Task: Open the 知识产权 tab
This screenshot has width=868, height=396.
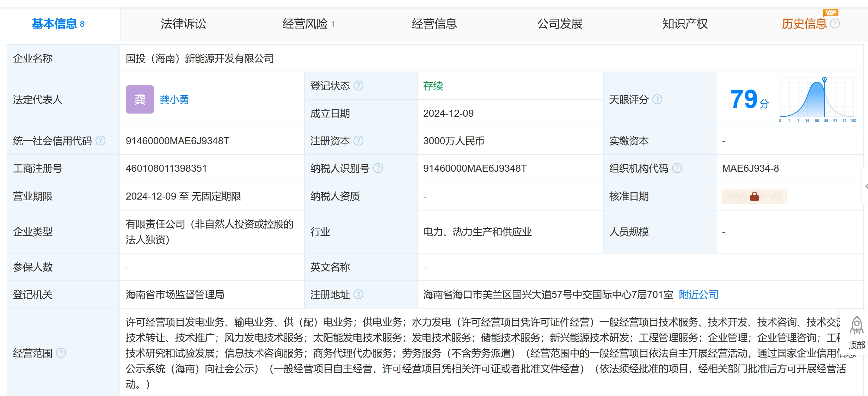Action: 685,24
